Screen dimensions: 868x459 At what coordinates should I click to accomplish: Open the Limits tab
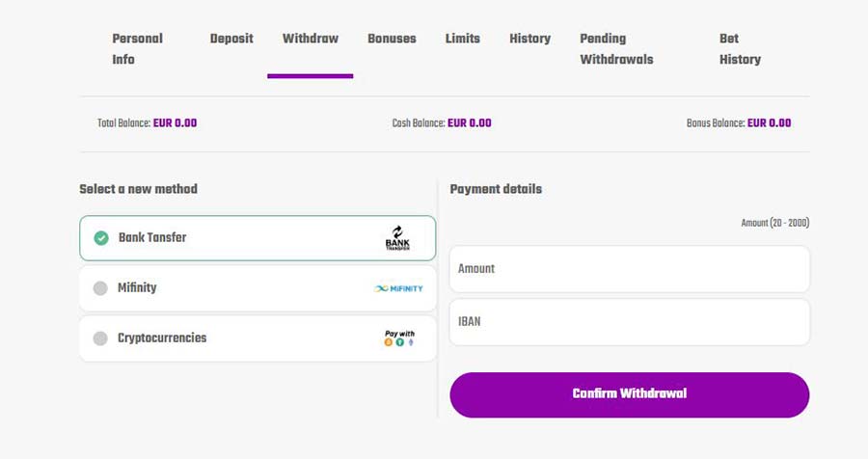click(463, 39)
